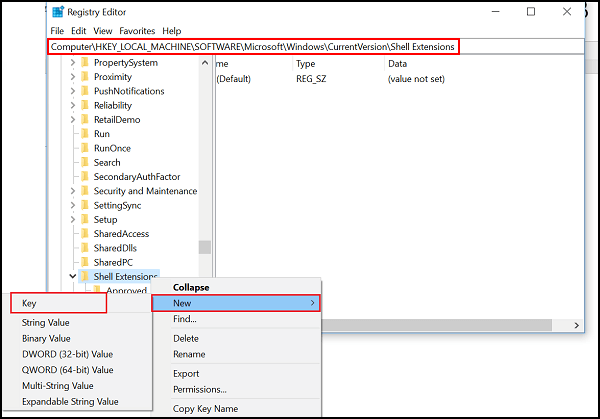Expand the Security and Maintenance key
The height and width of the screenshot is (419, 600).
pos(73,191)
